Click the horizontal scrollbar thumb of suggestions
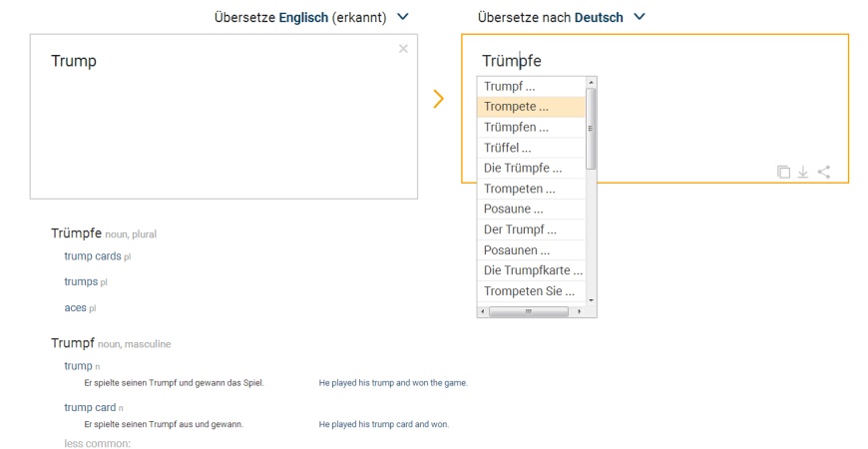This screenshot has width=868, height=449. click(x=529, y=311)
